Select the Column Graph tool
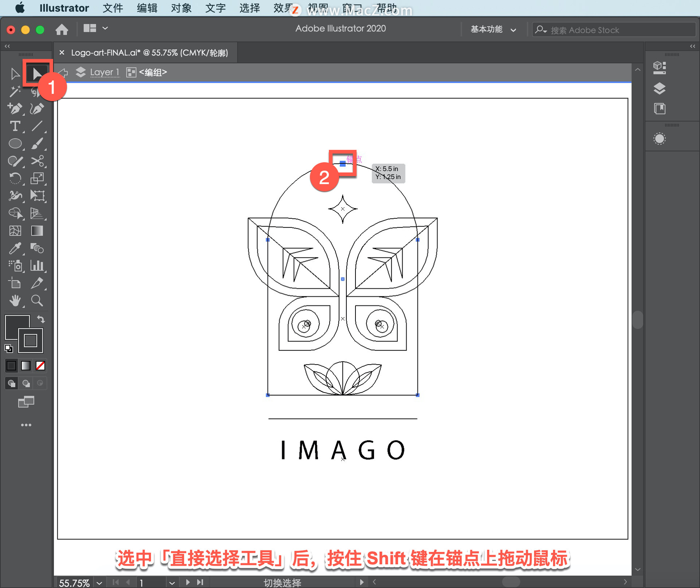Image resolution: width=700 pixels, height=588 pixels. 37,265
